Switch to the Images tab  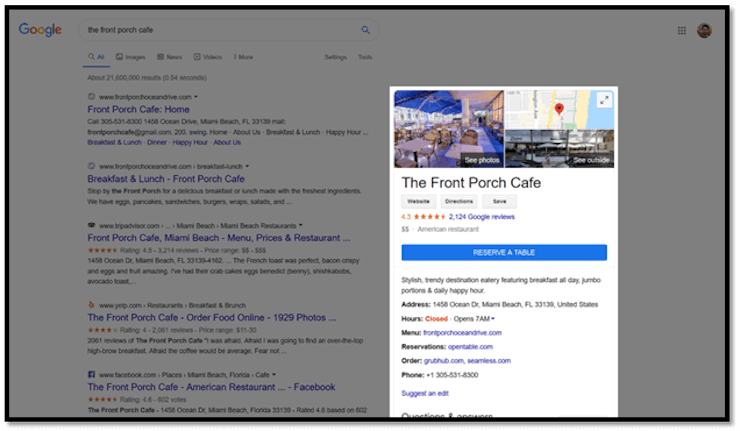click(131, 57)
